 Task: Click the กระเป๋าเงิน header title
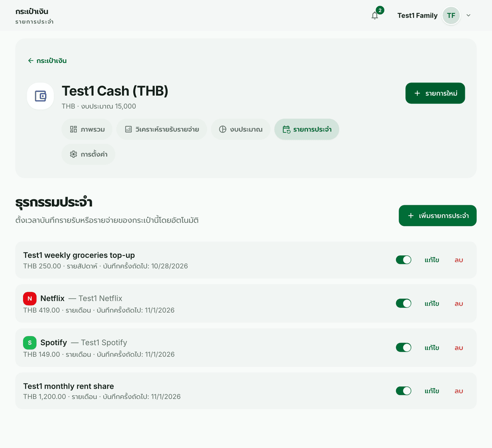tap(32, 12)
